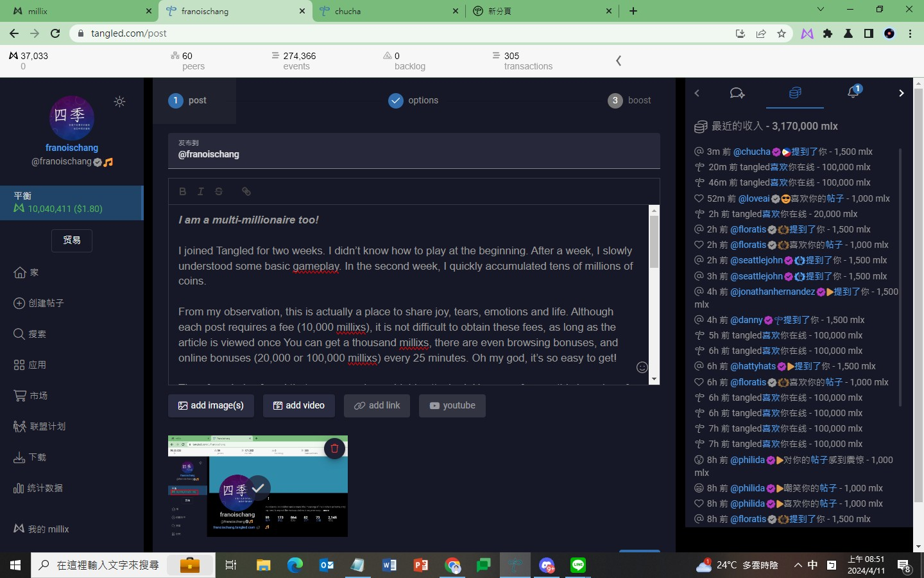Open the Chrome three-dot menu
924x578 pixels.
click(x=910, y=33)
